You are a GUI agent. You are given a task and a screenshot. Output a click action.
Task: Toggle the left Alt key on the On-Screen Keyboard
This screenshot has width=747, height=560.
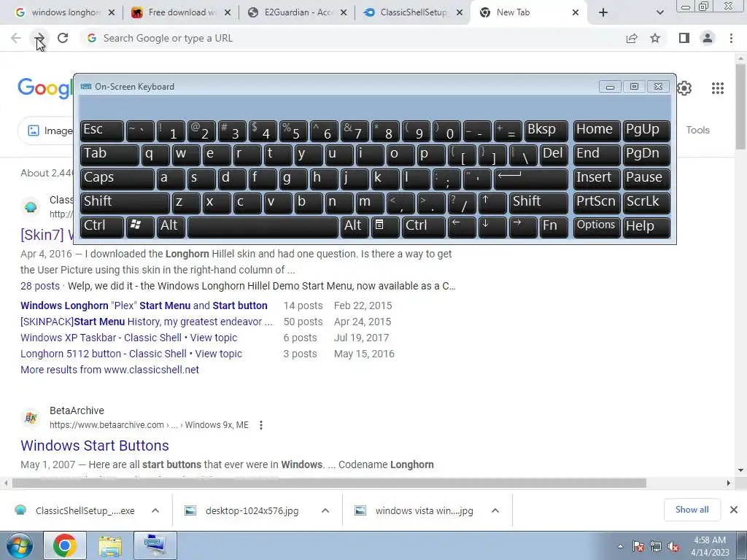tap(171, 227)
